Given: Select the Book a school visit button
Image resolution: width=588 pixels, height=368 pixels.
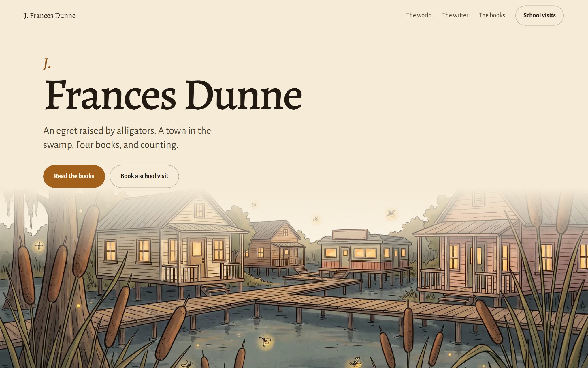Looking at the screenshot, I should 144,176.
